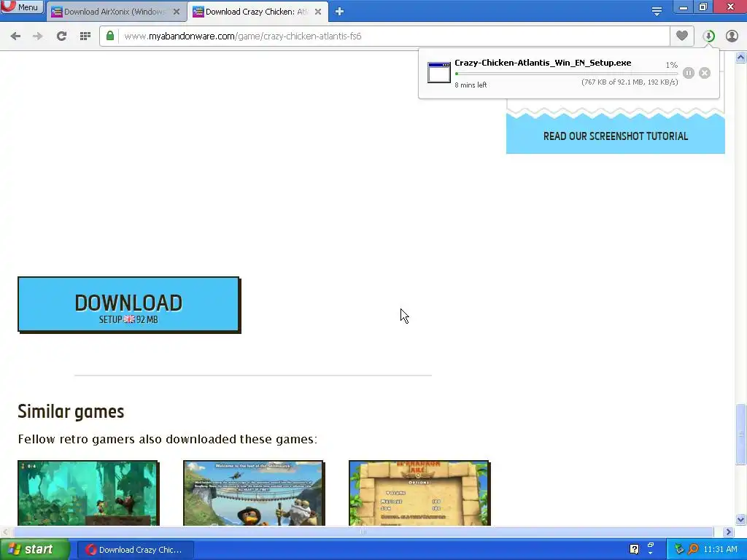Click the downloading exe file icon

point(438,73)
